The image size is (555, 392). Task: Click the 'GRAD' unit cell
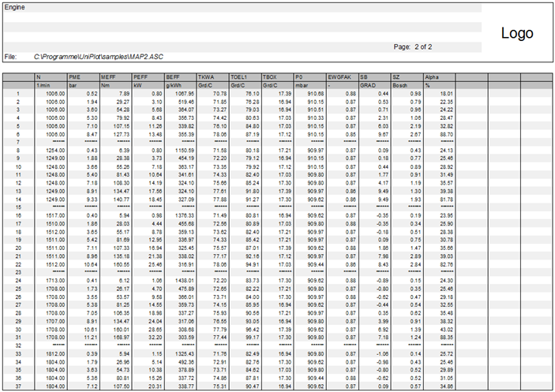pos(375,85)
